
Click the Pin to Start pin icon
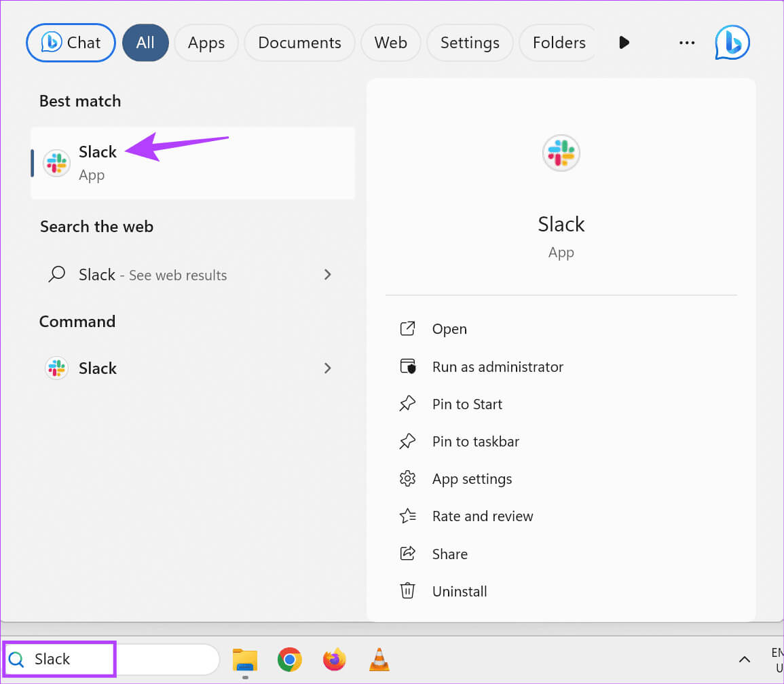[x=407, y=404]
